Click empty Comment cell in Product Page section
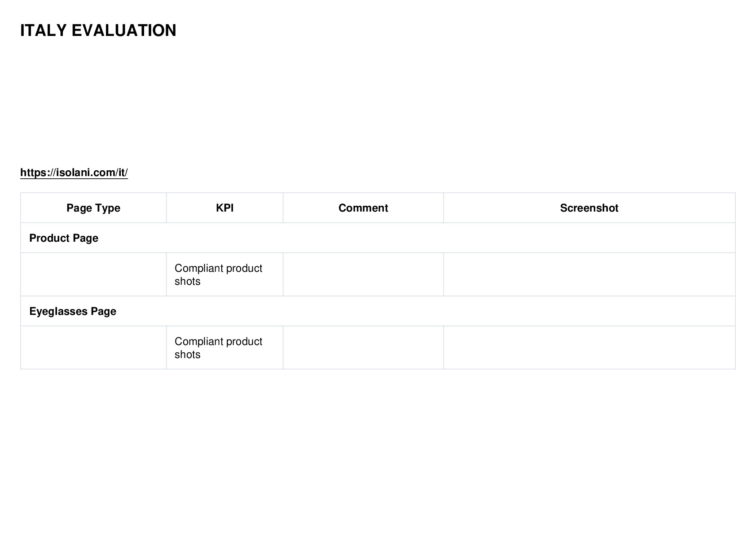 point(363,274)
